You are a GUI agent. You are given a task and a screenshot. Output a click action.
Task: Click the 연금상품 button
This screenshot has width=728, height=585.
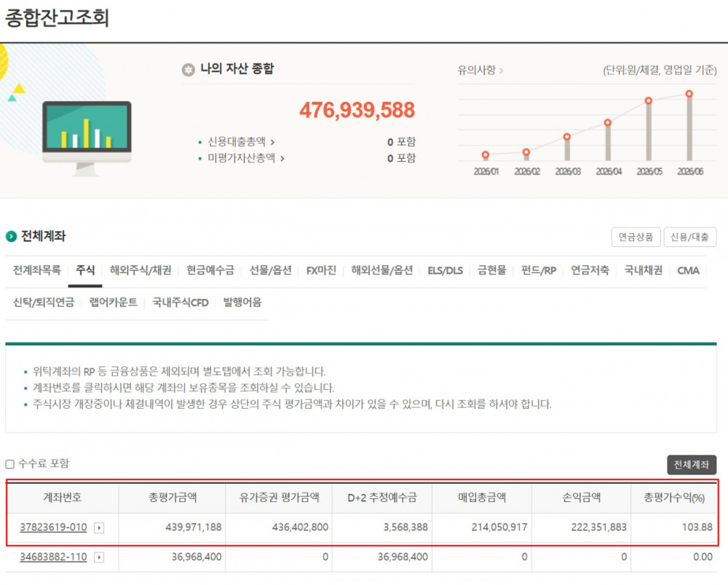pyautogui.click(x=636, y=237)
